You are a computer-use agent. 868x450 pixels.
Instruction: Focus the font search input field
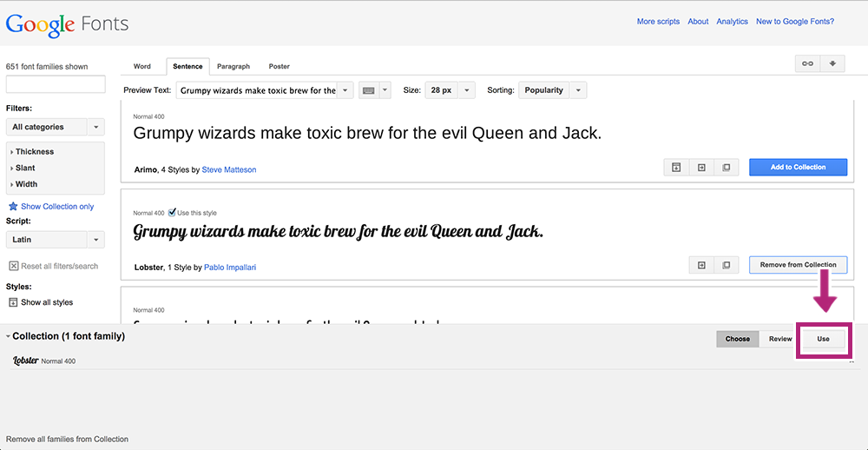pos(56,84)
